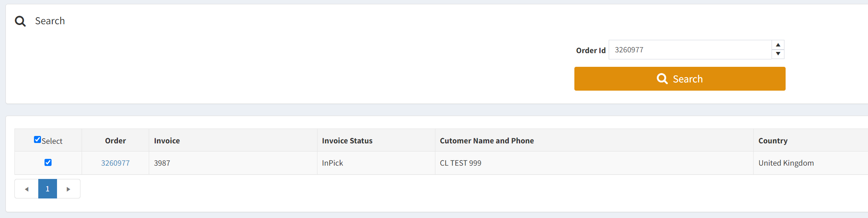The width and height of the screenshot is (868, 218).
Task: Click the magnifier icon inside orange Search button
Action: [662, 79]
